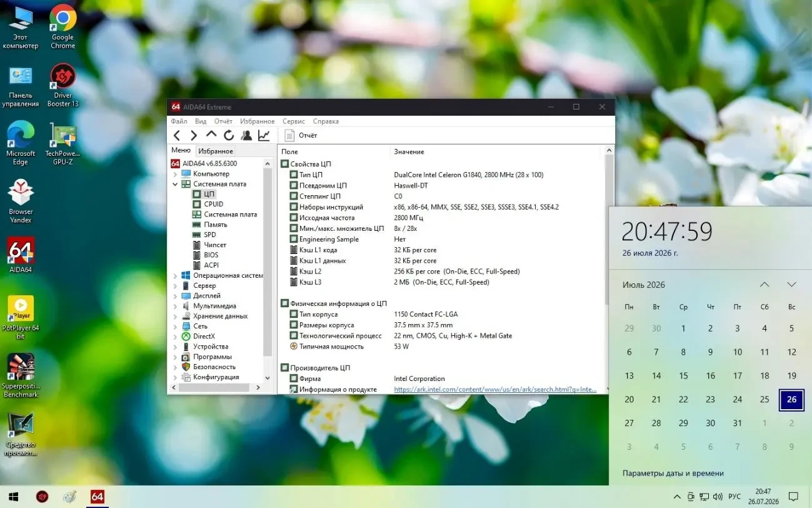Switch to the Избранное tab in sidebar
Viewport: 812px width, 508px height.
pos(216,151)
